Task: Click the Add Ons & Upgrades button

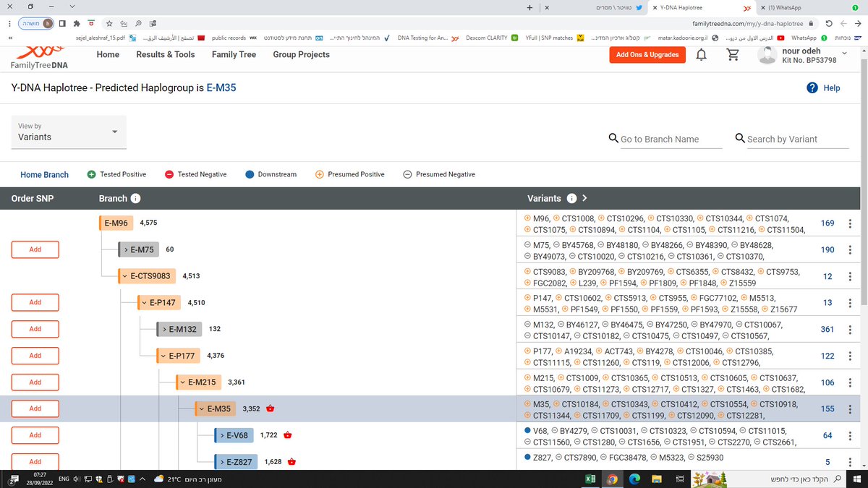Action: [647, 54]
